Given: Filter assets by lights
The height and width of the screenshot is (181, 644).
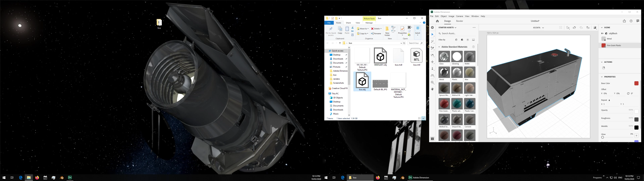Looking at the screenshot, I should click(x=468, y=40).
